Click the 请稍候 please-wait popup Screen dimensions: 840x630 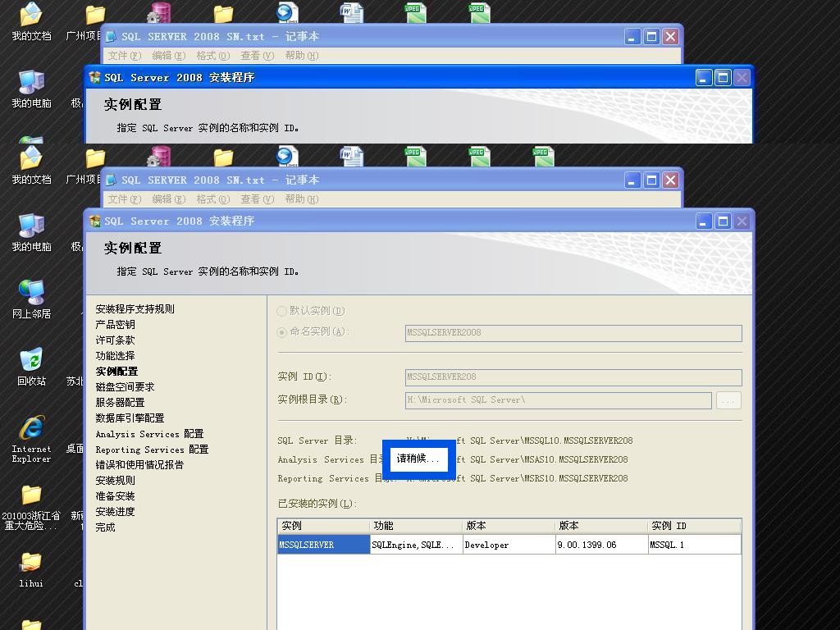(x=418, y=459)
